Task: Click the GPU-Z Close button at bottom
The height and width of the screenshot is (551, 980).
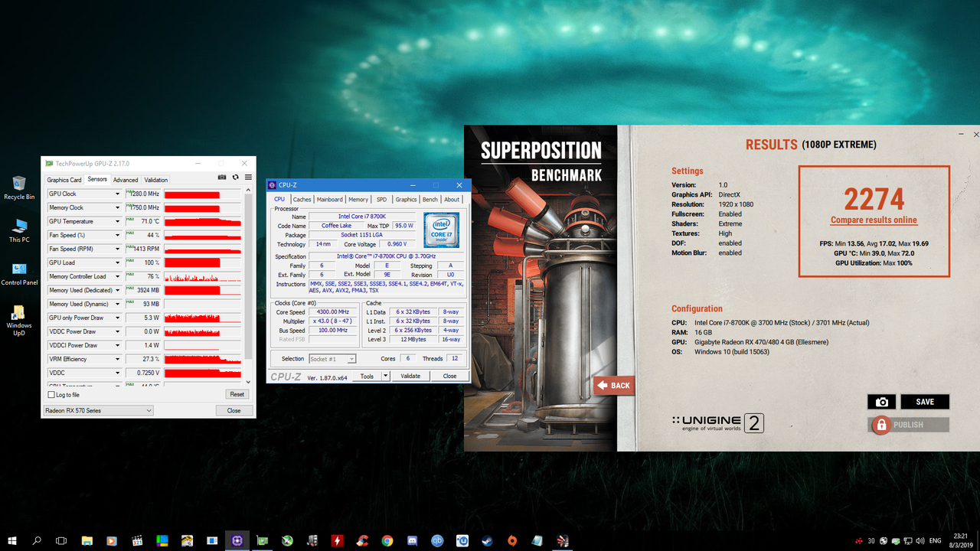Action: tap(234, 411)
